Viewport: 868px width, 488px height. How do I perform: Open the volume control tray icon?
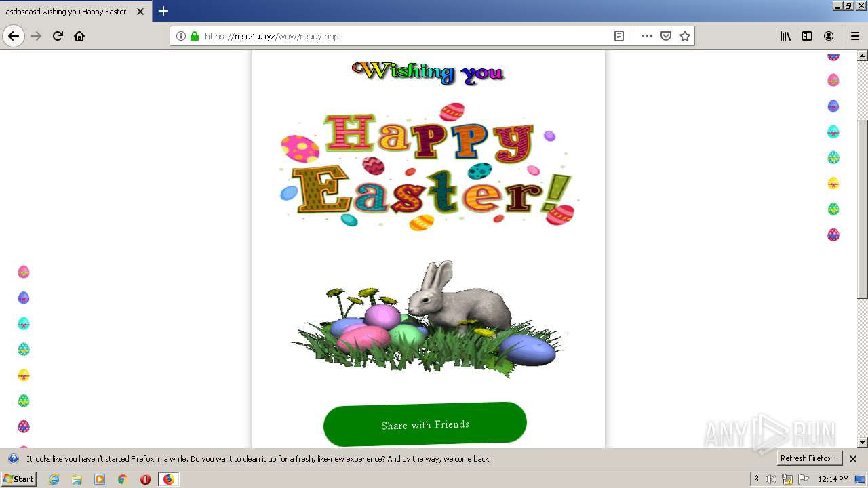click(771, 479)
